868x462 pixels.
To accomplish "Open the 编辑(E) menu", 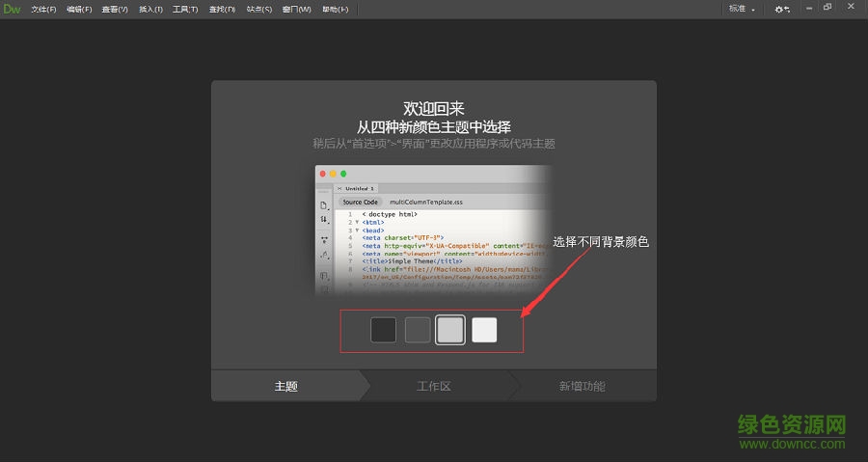I will click(79, 9).
